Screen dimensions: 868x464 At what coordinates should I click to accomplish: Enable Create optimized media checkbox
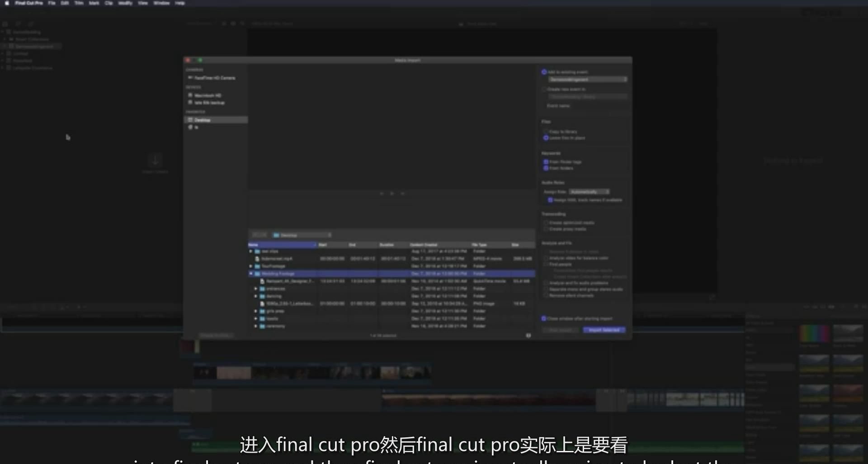(x=546, y=223)
